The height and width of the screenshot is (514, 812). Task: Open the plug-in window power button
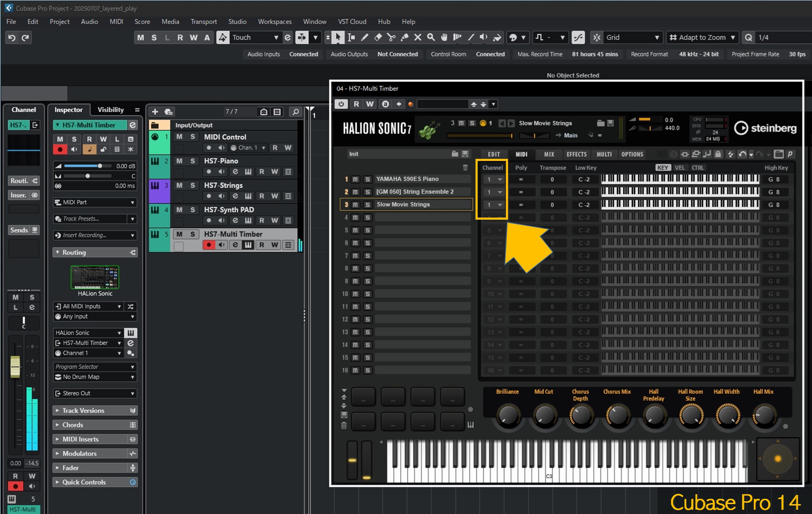tap(341, 104)
